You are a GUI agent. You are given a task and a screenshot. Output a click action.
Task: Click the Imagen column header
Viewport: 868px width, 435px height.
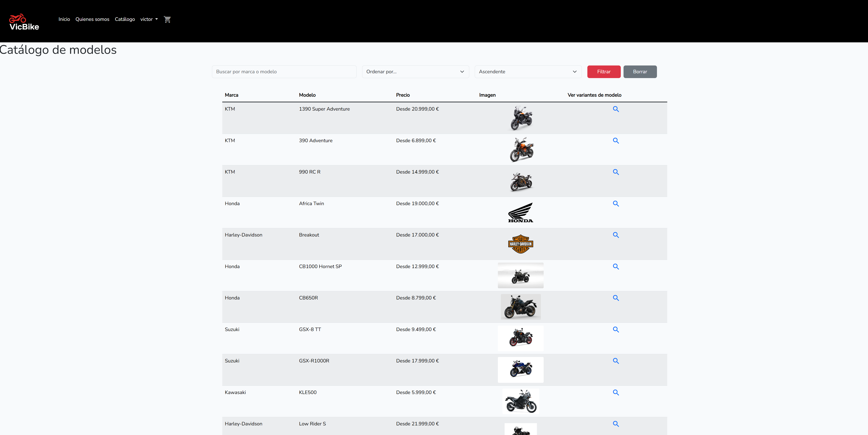click(487, 95)
